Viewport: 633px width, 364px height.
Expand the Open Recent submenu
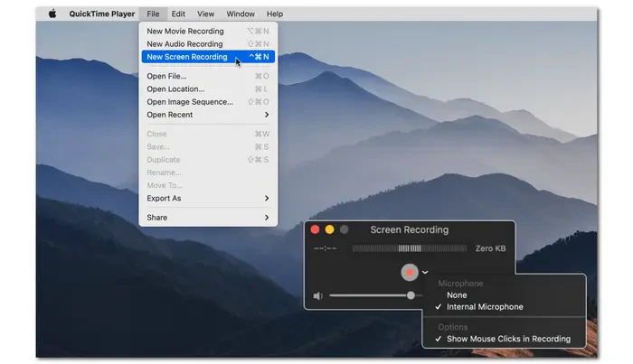(208, 115)
